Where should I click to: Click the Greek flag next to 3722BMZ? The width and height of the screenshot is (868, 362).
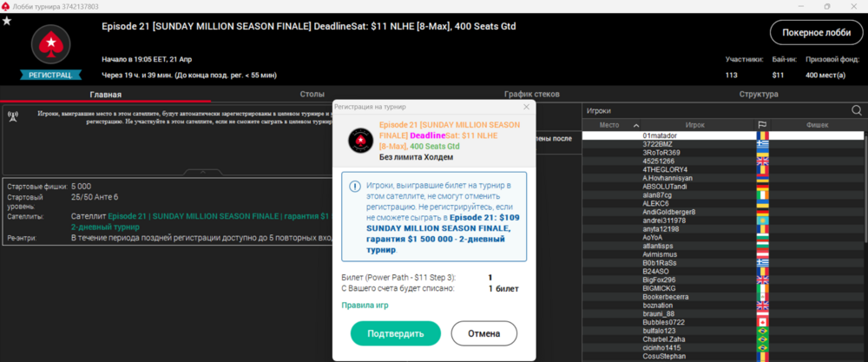click(762, 144)
